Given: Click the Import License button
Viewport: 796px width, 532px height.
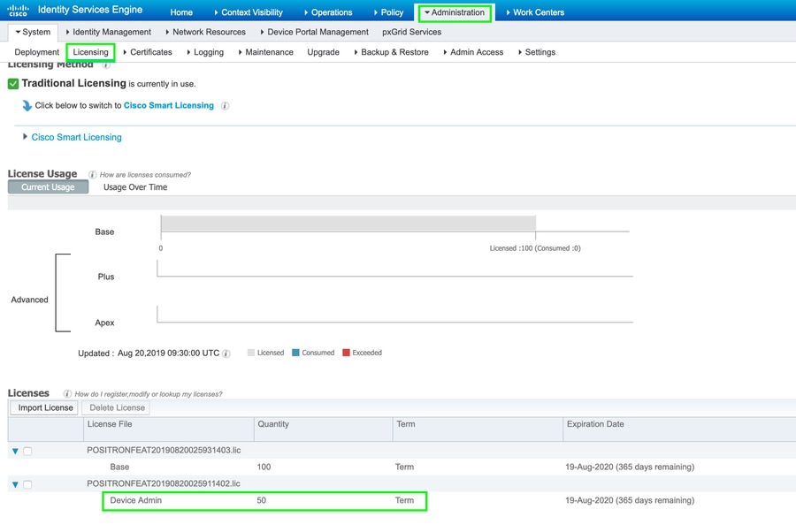Looking at the screenshot, I should [45, 407].
